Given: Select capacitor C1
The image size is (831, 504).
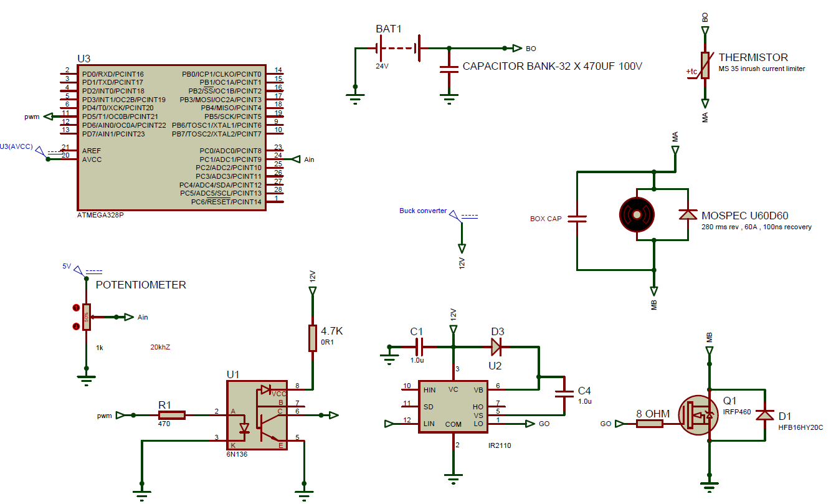Looking at the screenshot, I should pyautogui.click(x=419, y=346).
